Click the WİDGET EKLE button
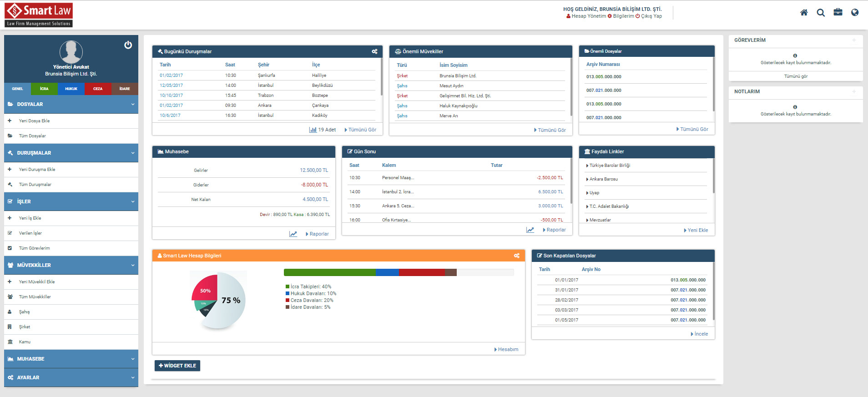The width and height of the screenshot is (868, 397). (x=177, y=366)
